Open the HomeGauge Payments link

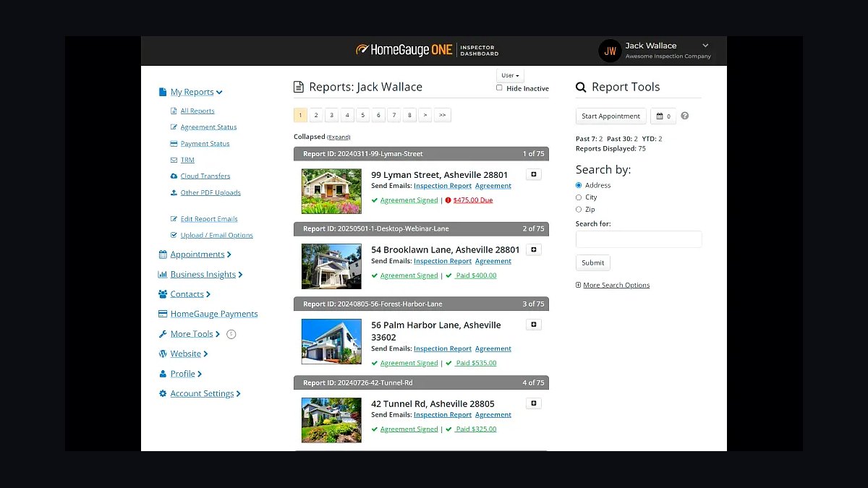[214, 314]
